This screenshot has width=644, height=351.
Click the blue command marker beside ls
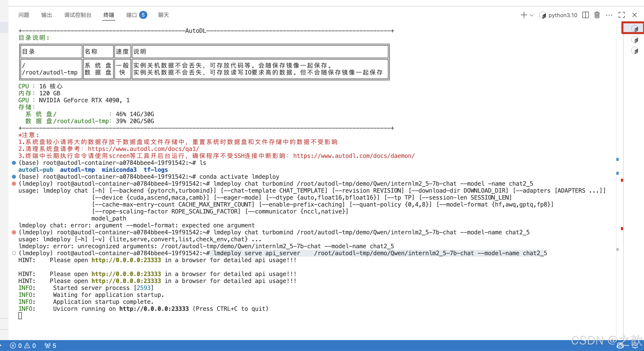coord(14,163)
